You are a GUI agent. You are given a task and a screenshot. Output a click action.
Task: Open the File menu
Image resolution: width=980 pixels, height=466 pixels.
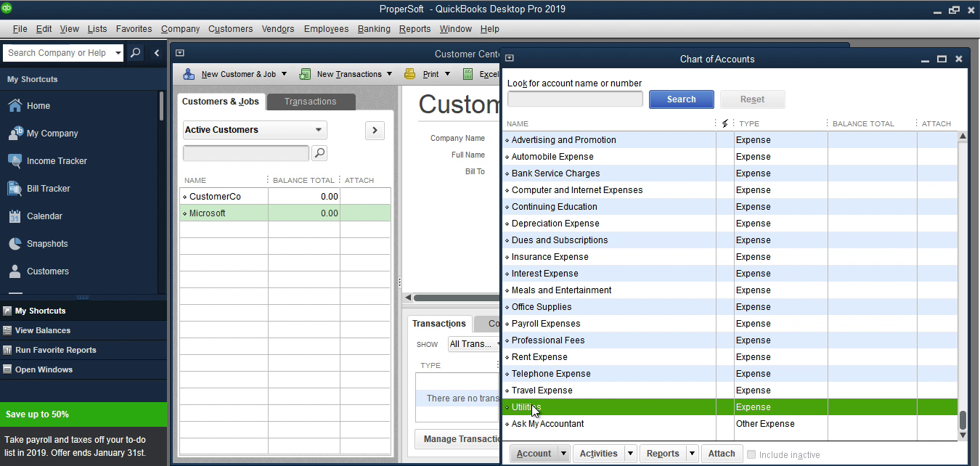point(20,29)
